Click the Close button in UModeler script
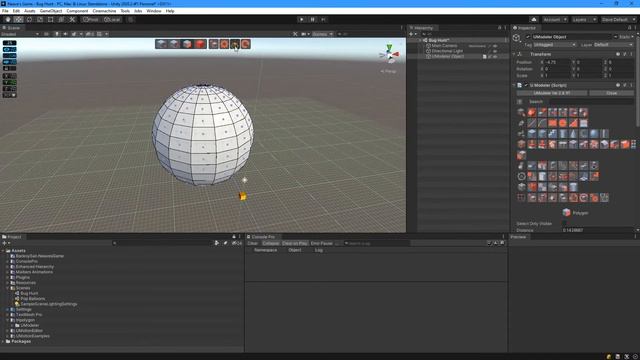The width and height of the screenshot is (640, 360). click(x=611, y=93)
